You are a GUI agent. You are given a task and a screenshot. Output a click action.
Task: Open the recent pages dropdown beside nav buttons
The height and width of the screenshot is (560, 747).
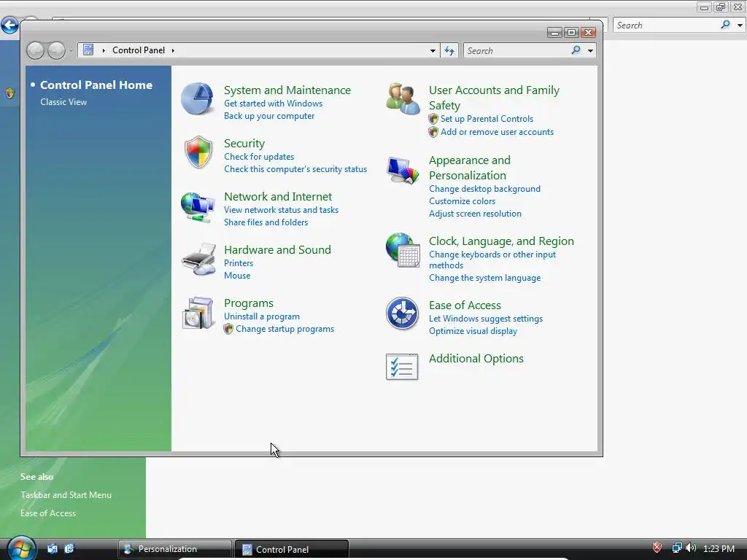pyautogui.click(x=71, y=50)
